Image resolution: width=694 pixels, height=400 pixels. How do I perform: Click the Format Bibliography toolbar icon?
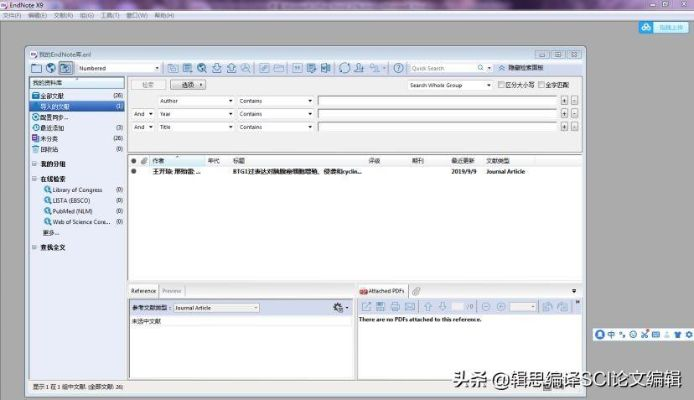[x=312, y=68]
